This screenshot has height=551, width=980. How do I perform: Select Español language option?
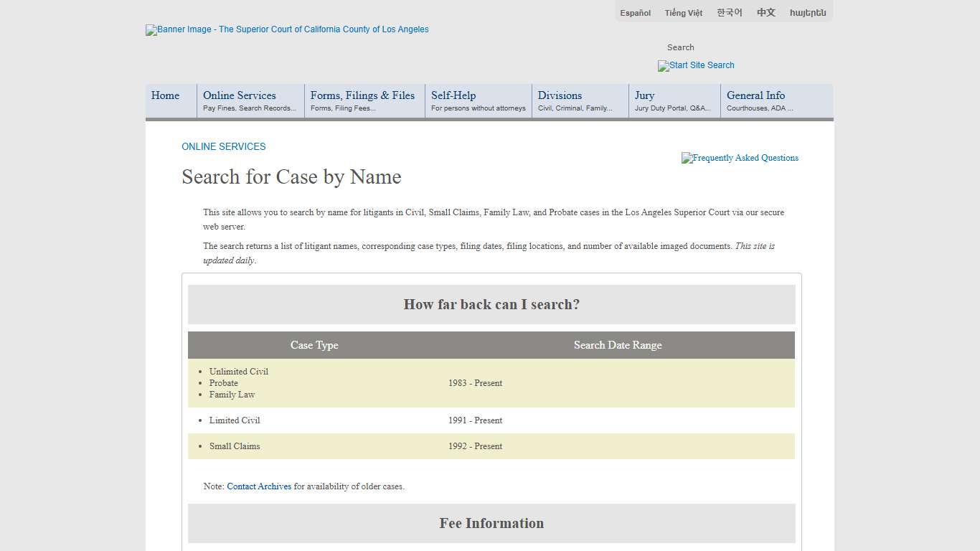click(634, 12)
